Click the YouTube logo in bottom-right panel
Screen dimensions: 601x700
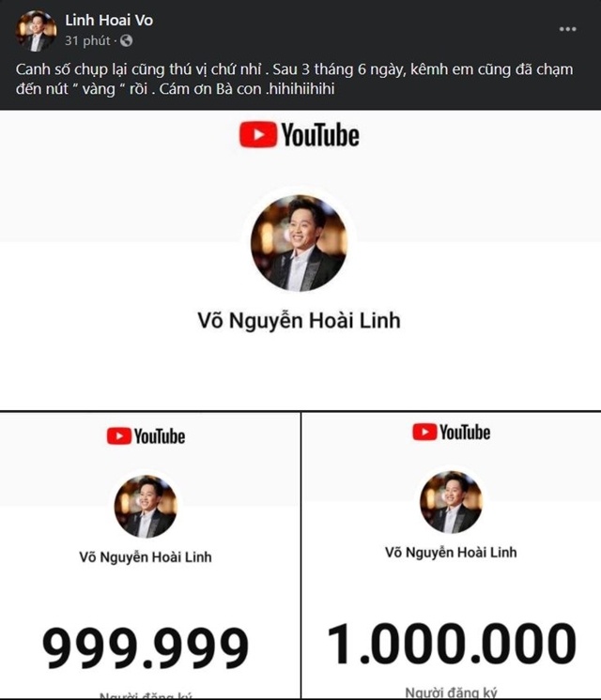(x=451, y=433)
